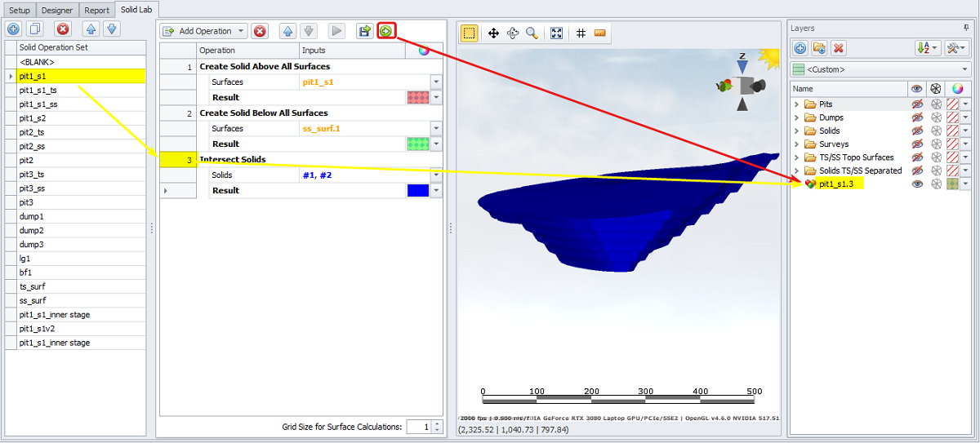The width and height of the screenshot is (980, 443).
Task: Toggle the grid icon in viewport toolbar
Action: [581, 33]
